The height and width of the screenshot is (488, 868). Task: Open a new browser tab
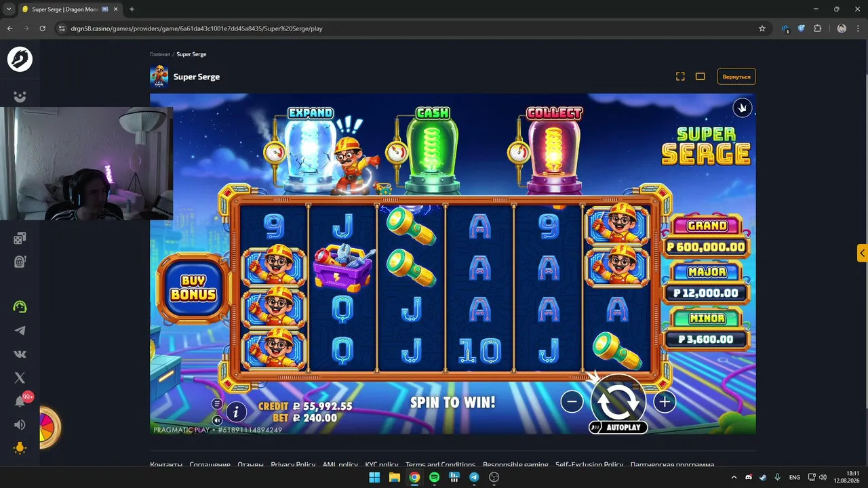(132, 9)
